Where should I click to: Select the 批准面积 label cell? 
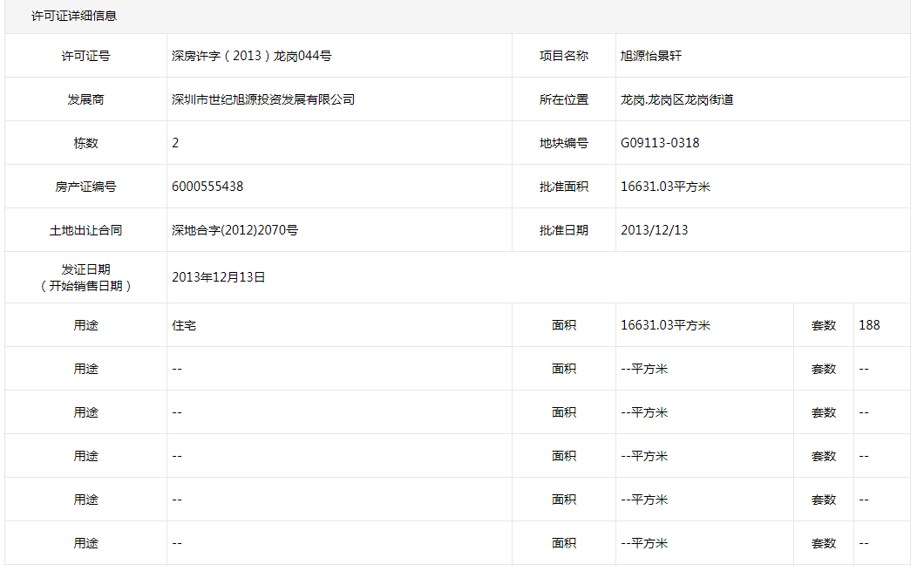coord(564,187)
